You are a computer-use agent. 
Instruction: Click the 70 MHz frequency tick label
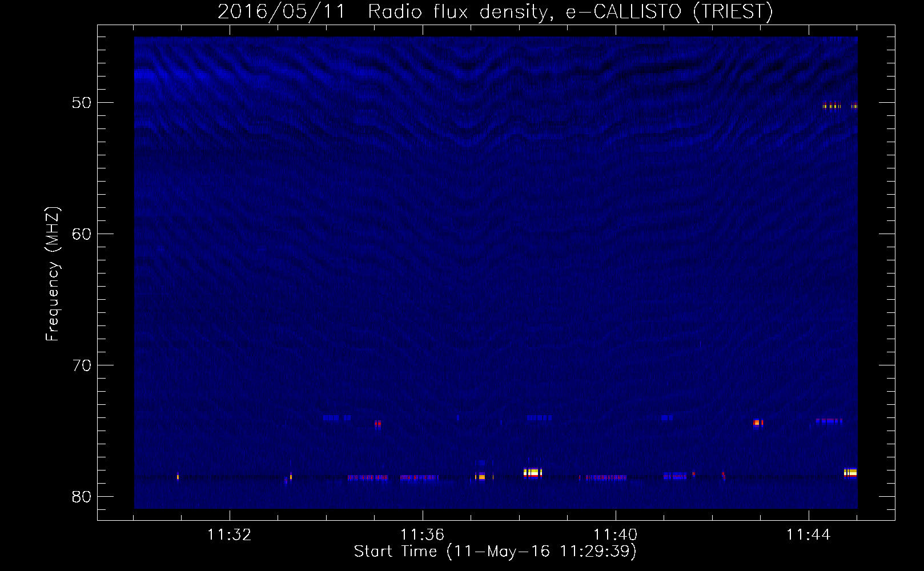tap(82, 365)
